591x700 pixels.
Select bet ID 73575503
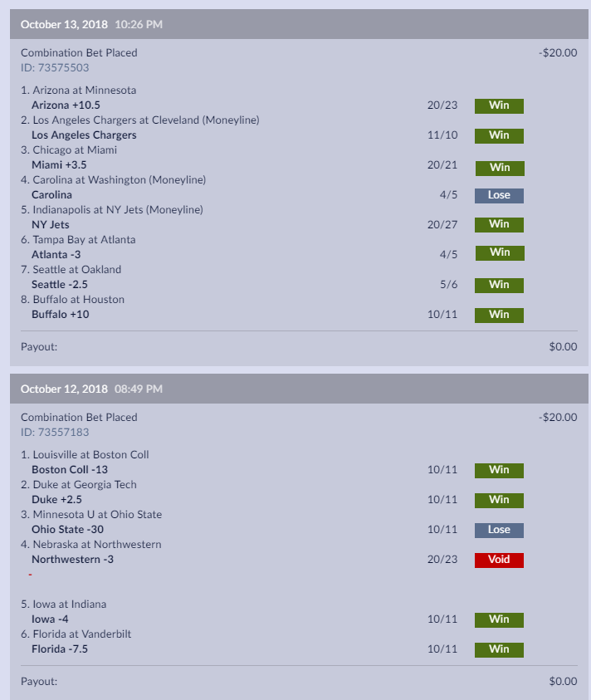(55, 68)
